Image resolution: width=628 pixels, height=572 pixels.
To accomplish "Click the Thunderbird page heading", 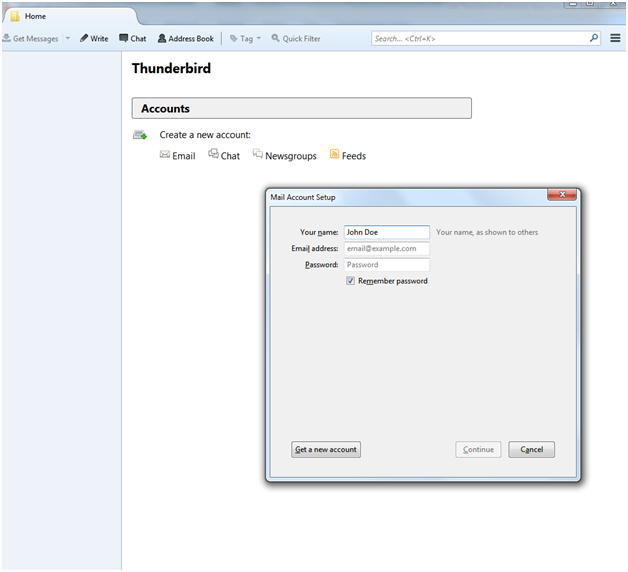I will point(171,68).
